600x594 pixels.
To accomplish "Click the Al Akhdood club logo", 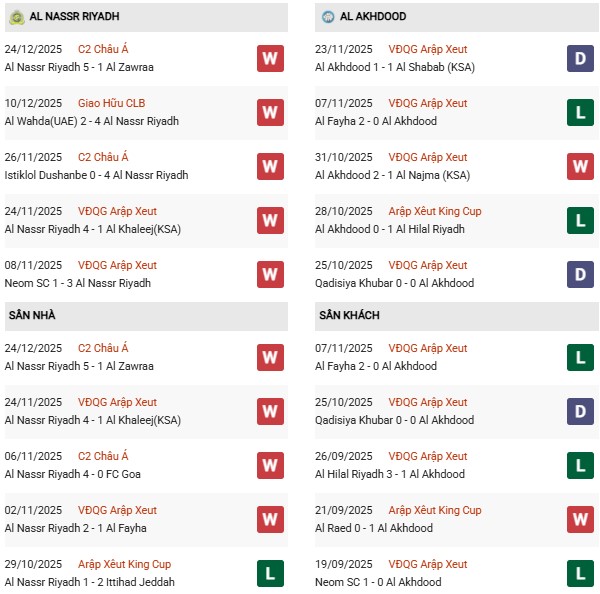I will [x=327, y=17].
